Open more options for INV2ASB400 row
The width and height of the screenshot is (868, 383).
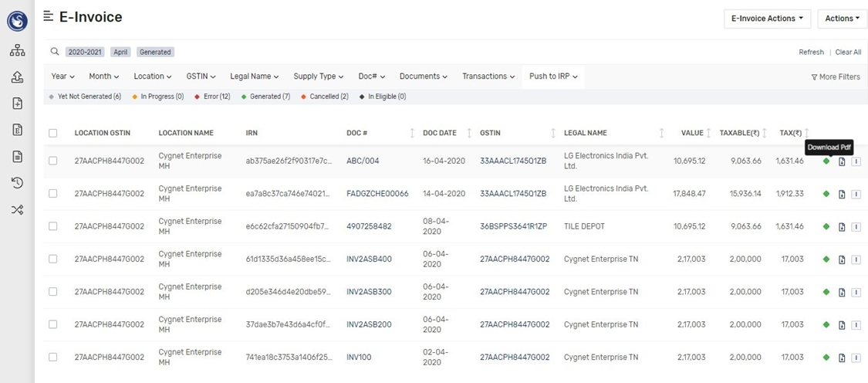click(856, 259)
